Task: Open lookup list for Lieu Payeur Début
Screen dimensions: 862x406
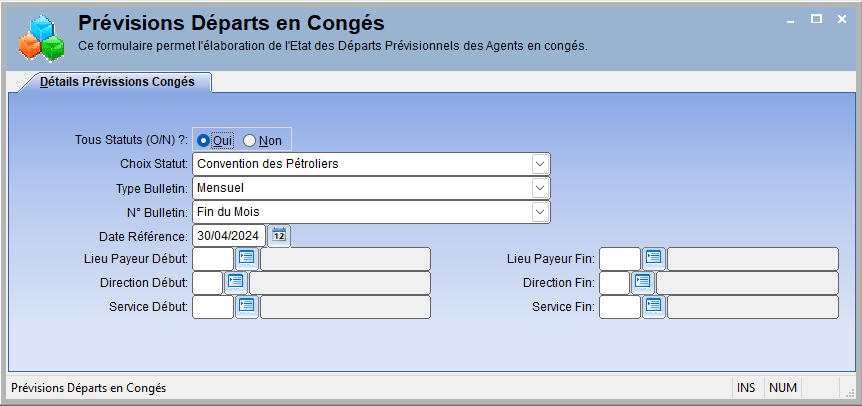Action: pyautogui.click(x=247, y=259)
